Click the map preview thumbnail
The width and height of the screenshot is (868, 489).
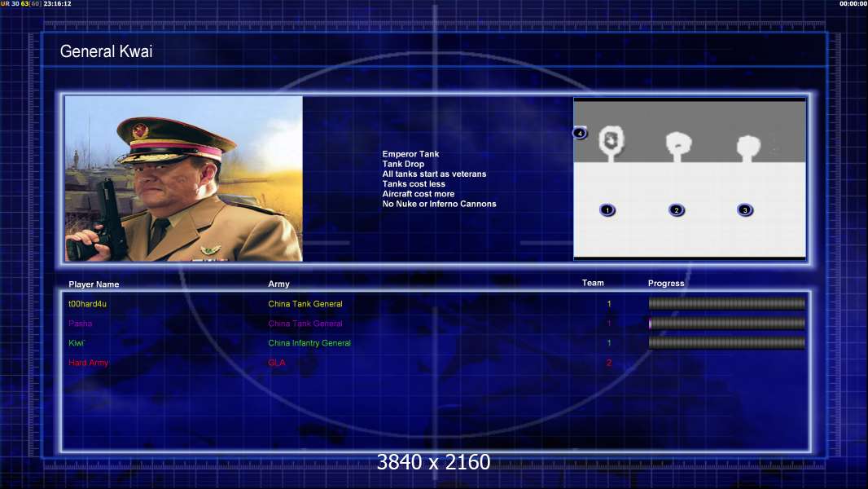point(690,178)
